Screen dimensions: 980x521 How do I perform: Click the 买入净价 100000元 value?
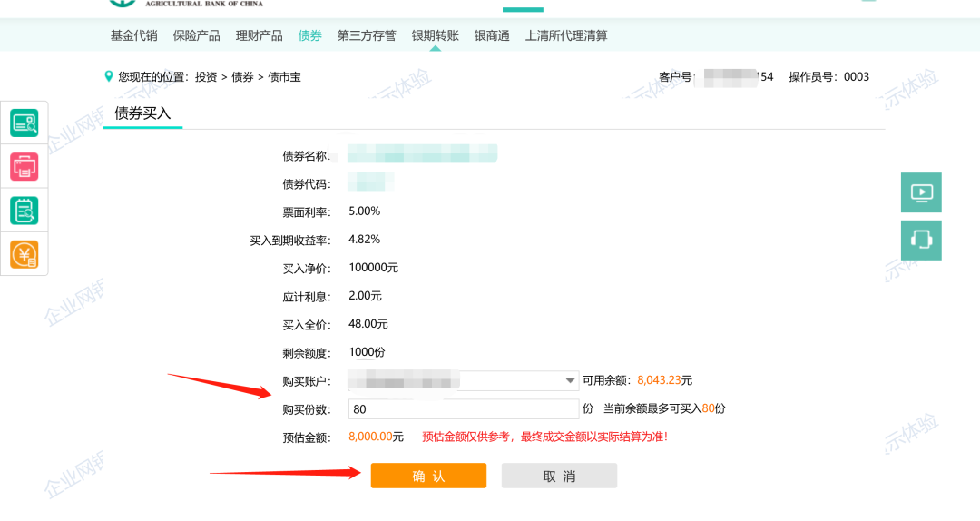(x=374, y=268)
